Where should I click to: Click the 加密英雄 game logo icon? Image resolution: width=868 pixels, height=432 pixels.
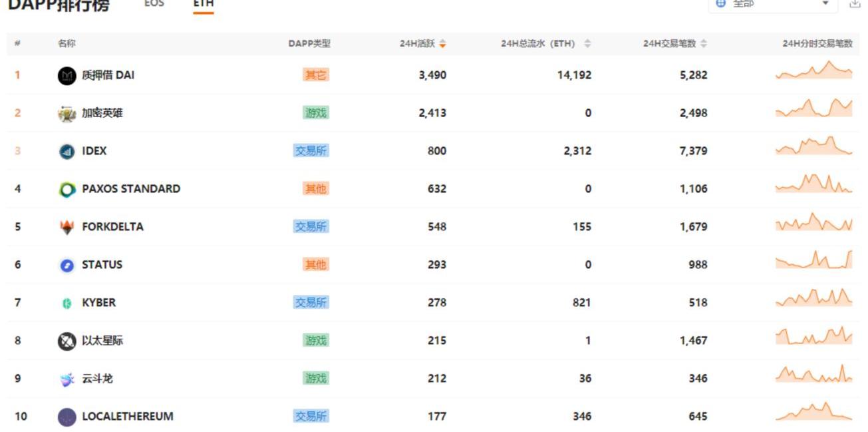(x=67, y=114)
